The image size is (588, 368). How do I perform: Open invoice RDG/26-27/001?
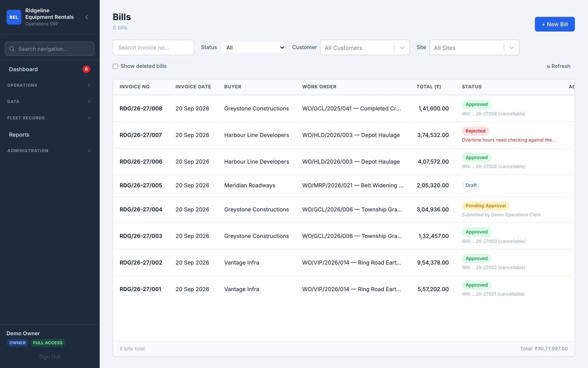pos(140,289)
